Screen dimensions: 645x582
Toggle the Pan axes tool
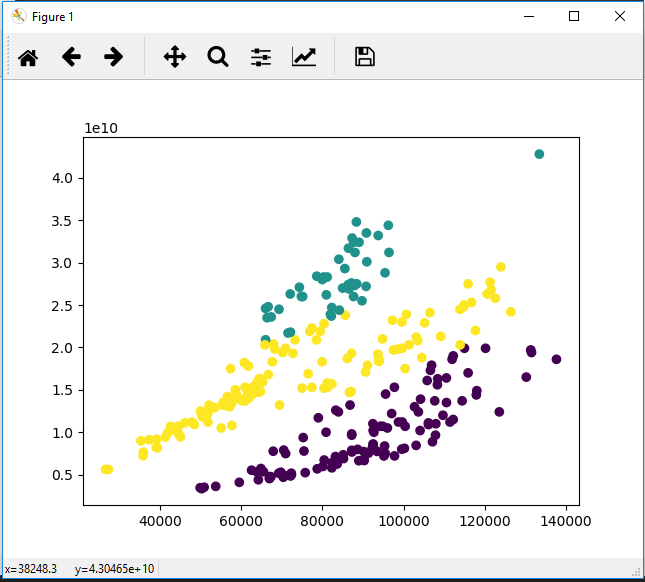[x=175, y=57]
